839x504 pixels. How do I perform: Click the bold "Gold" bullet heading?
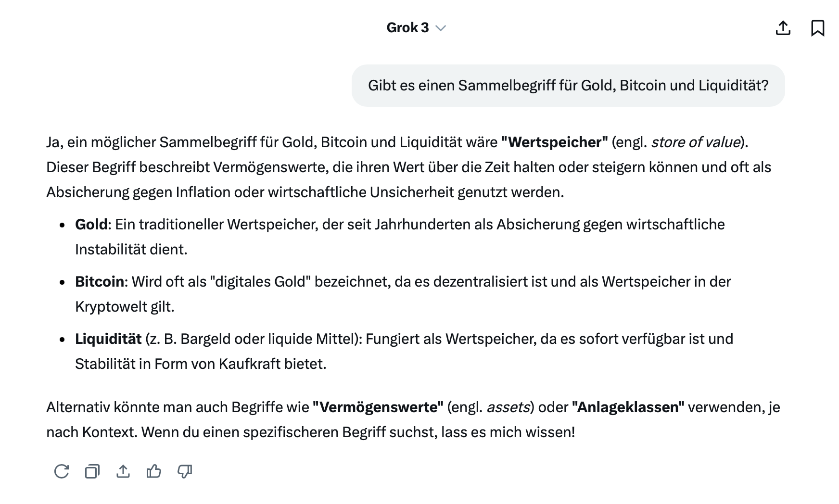coord(91,225)
